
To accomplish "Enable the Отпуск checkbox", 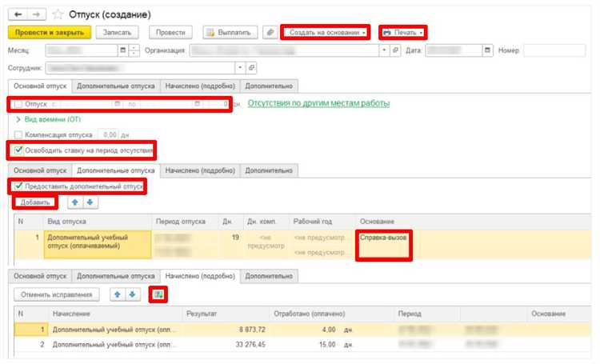I will (18, 104).
